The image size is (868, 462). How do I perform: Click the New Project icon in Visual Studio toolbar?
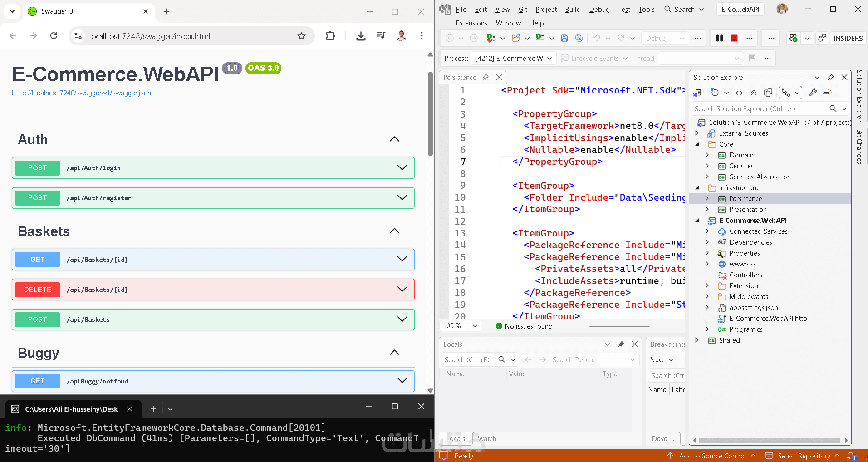click(x=491, y=38)
